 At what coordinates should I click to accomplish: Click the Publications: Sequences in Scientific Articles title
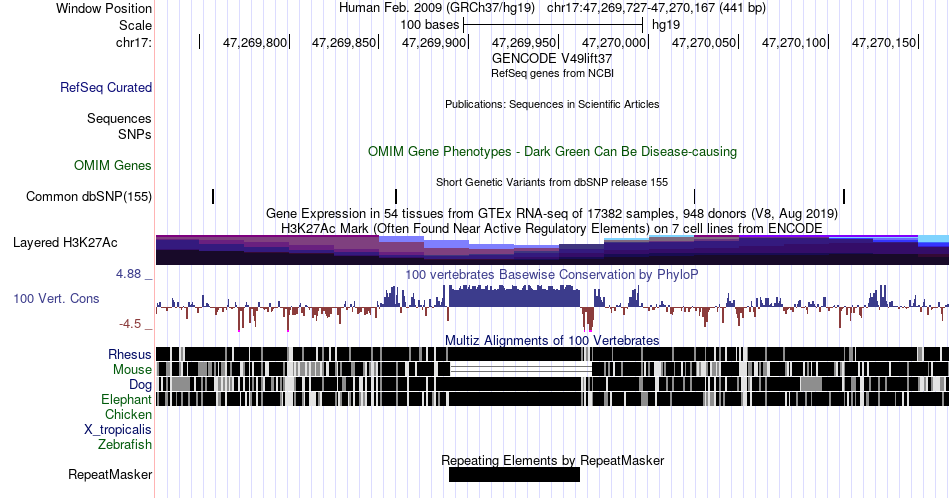(x=552, y=104)
